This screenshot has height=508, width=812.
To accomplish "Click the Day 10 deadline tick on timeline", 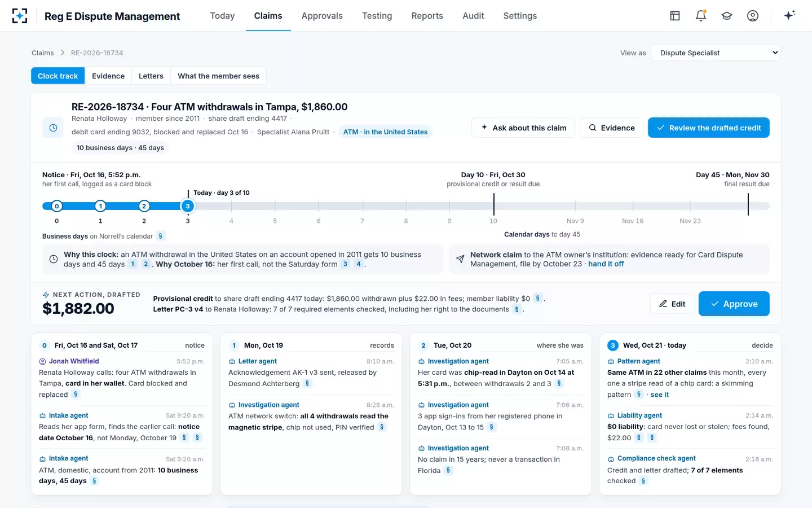I will pyautogui.click(x=493, y=204).
